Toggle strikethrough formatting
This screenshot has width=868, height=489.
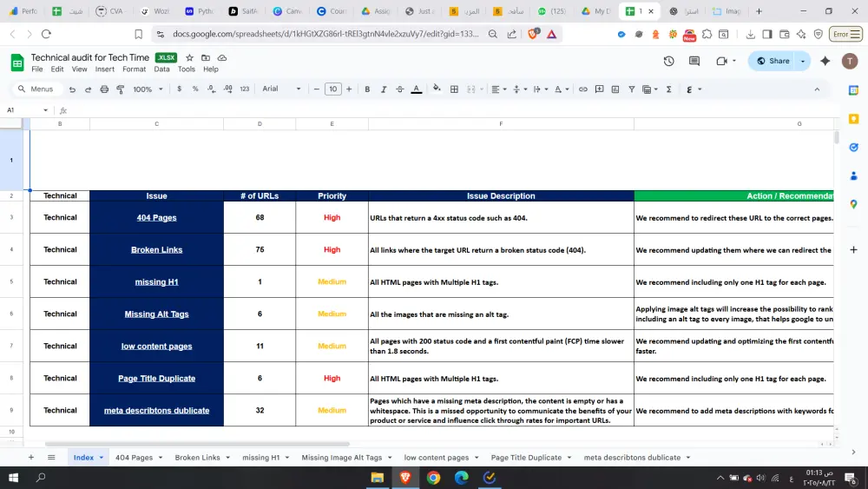399,89
